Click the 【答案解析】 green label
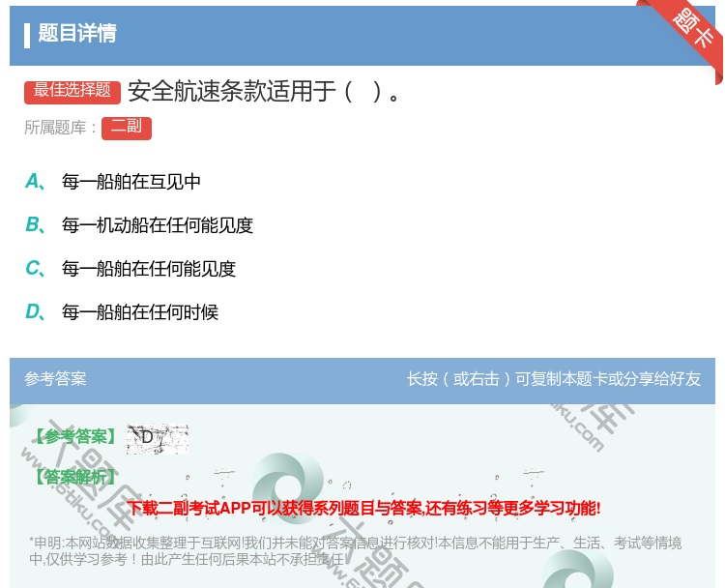Image resolution: width=725 pixels, height=588 pixels. pos(75,477)
